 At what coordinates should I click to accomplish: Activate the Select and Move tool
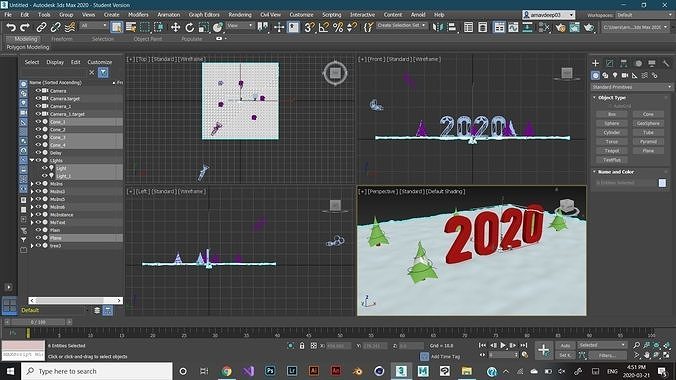(x=175, y=27)
